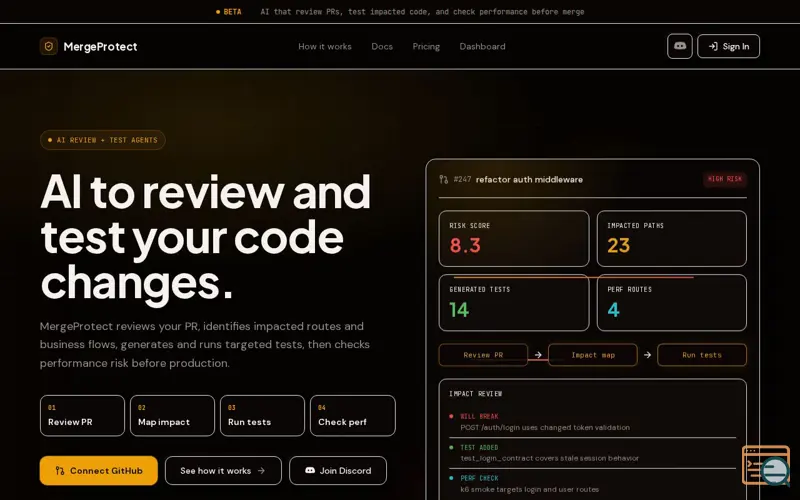The height and width of the screenshot is (500, 800).
Task: Select the Review PR pipeline step
Action: (x=483, y=355)
